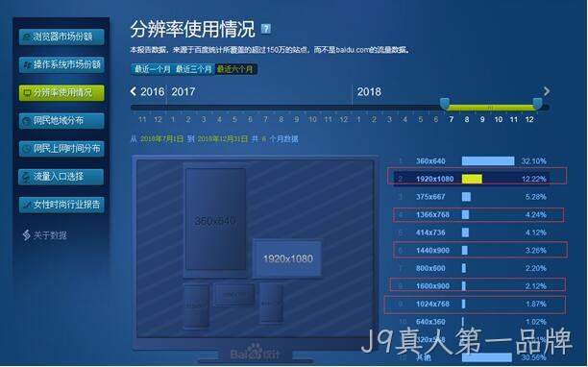Open 浏览器市场份额 sidebar item

(61, 37)
